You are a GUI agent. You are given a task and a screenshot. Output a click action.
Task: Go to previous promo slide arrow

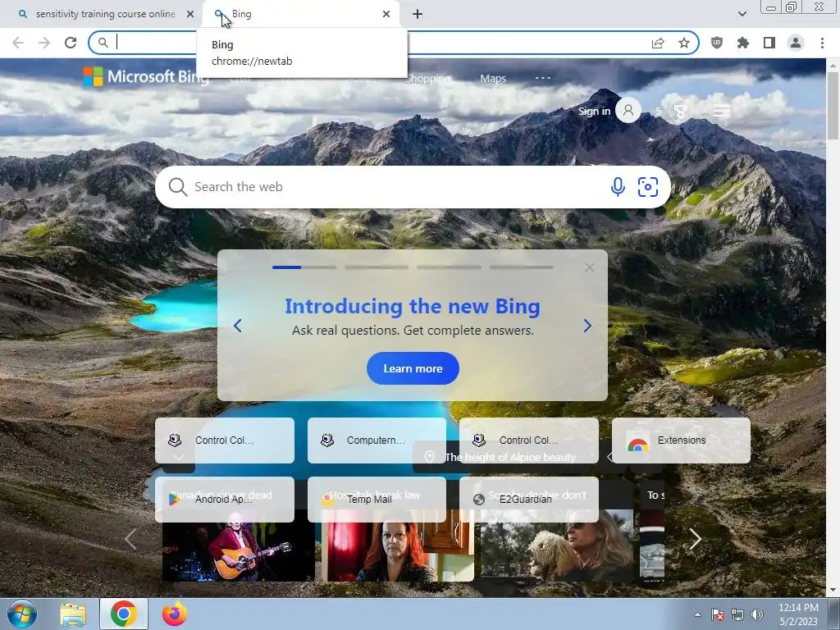[238, 326]
